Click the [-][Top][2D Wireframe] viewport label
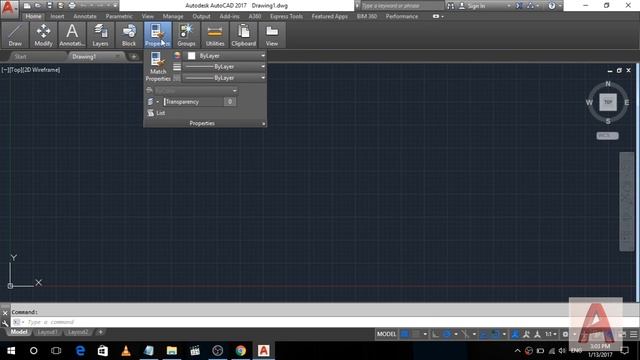This screenshot has height=360, width=640. click(x=31, y=70)
